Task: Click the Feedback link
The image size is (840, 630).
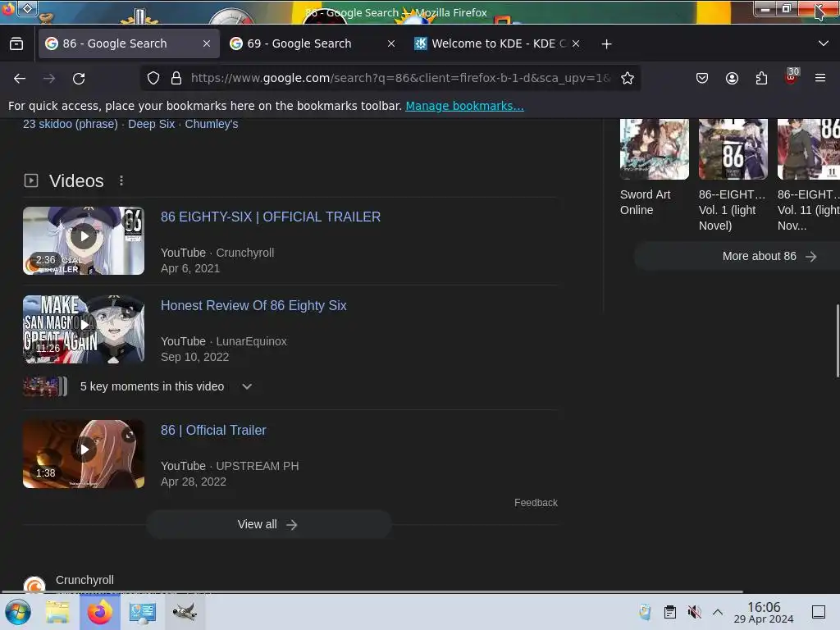Action: [536, 503]
